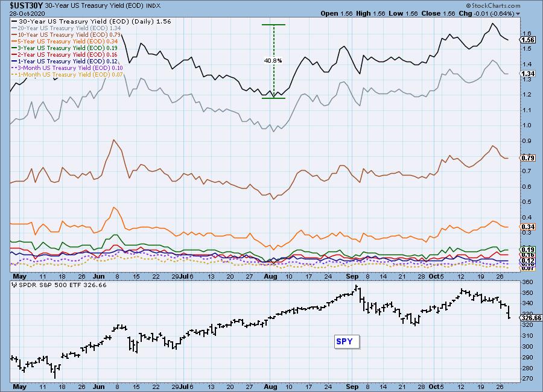
Task: Click the StockCharts.com copyright text
Action: (x=493, y=5)
